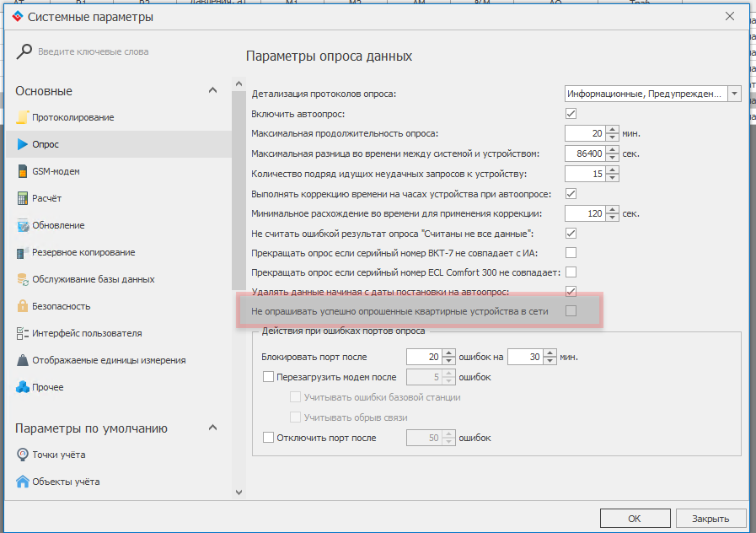Select the Обслуживание базы данных icon

(x=23, y=279)
